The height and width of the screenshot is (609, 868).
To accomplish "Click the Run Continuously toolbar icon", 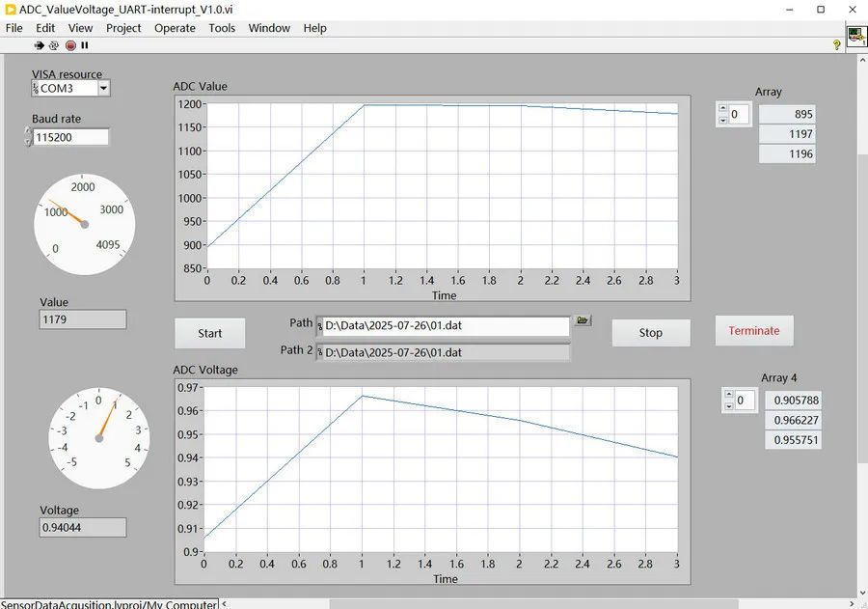I will click(54, 45).
